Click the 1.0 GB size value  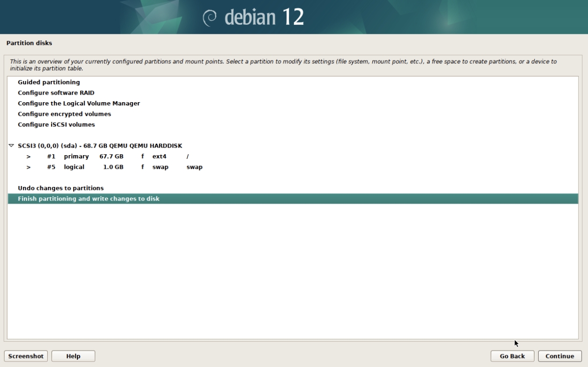pos(113,167)
